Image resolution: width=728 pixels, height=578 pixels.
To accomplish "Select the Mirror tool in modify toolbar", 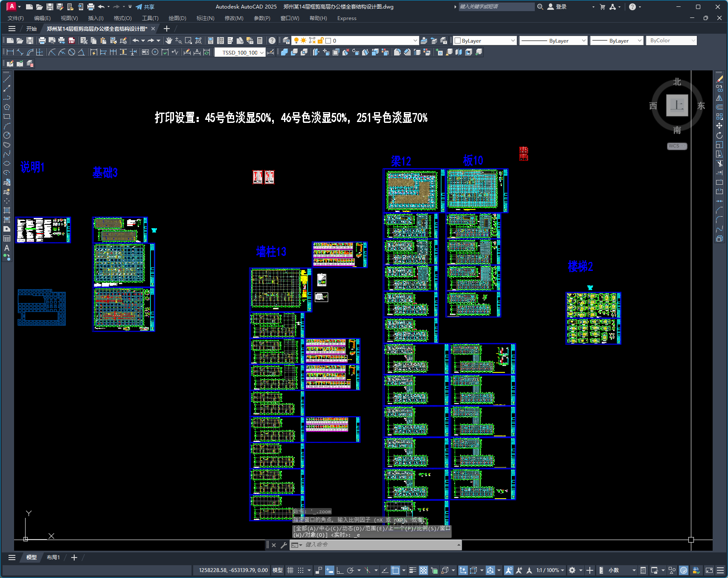I will [719, 98].
